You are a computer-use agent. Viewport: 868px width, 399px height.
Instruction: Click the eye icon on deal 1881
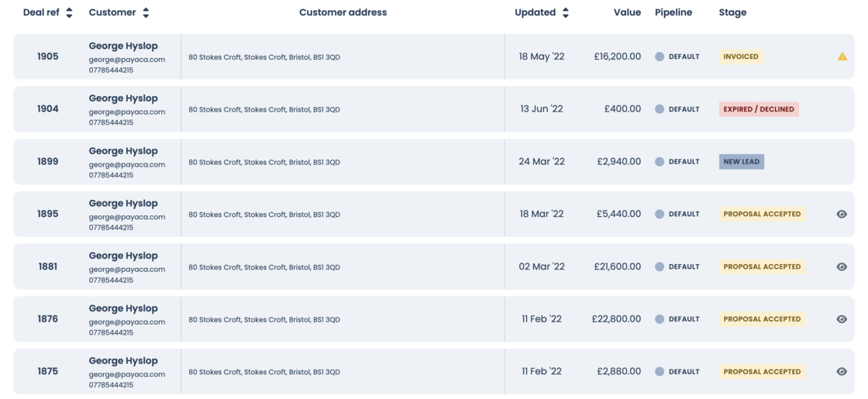(842, 267)
